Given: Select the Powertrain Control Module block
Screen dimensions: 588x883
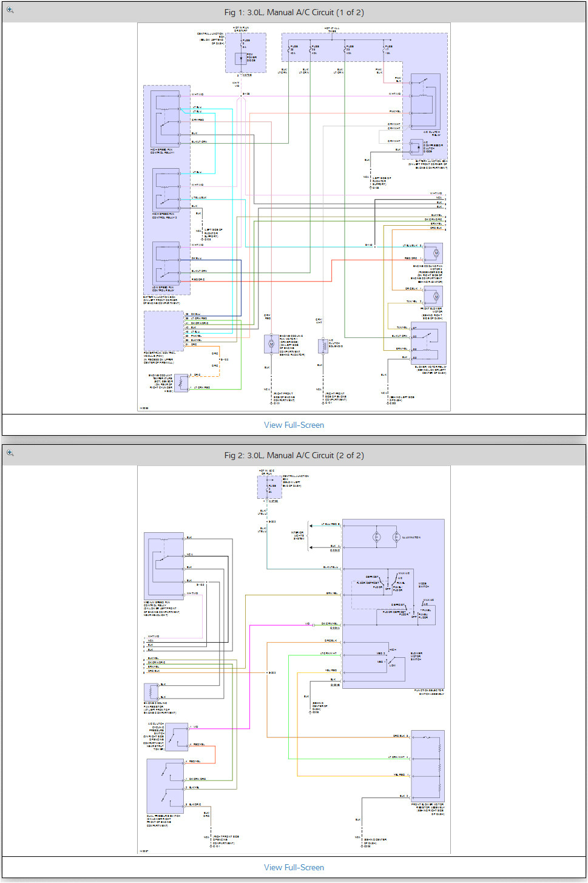Looking at the screenshot, I should pyautogui.click(x=163, y=331).
